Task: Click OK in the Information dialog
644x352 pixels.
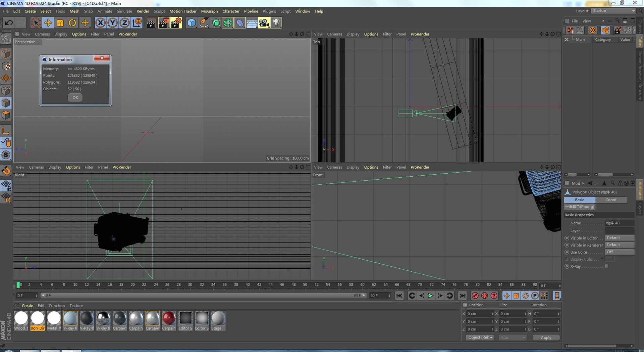Action: coord(75,98)
